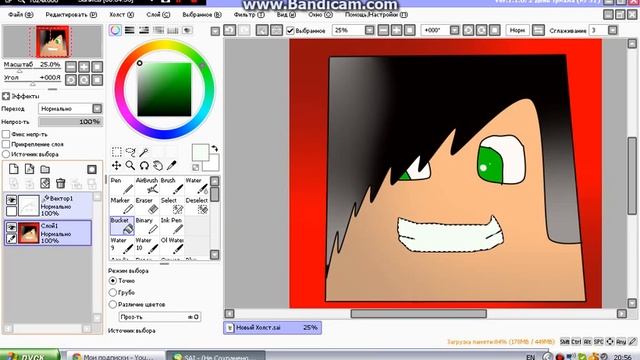This screenshot has height=360, width=640.
Task: Click the navigator canvas thumbnail
Action: [52, 42]
